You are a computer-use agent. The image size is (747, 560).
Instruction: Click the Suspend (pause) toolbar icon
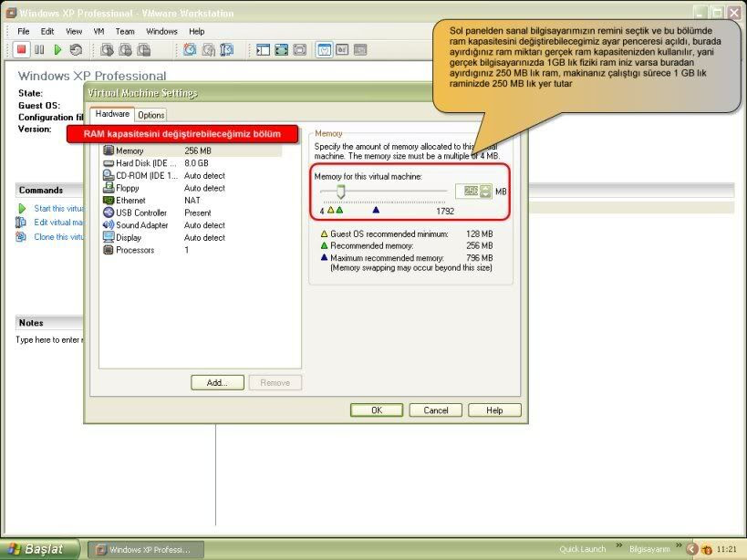click(x=39, y=49)
